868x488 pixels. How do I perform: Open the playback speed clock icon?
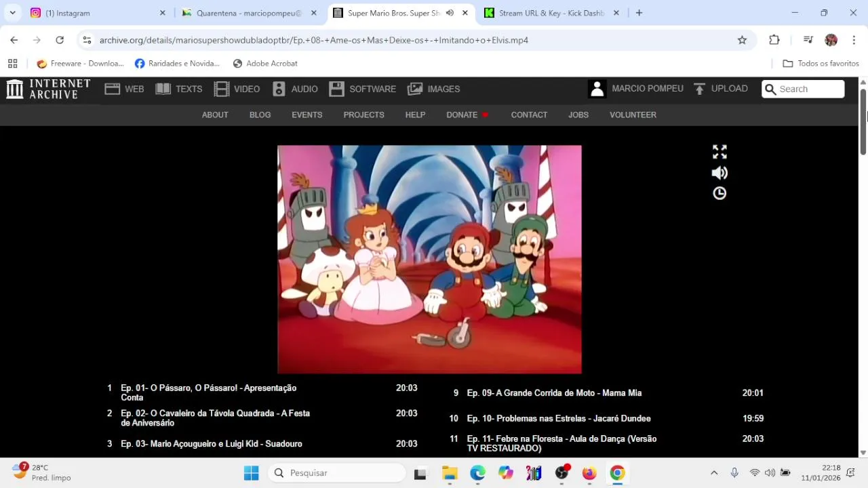pyautogui.click(x=719, y=194)
